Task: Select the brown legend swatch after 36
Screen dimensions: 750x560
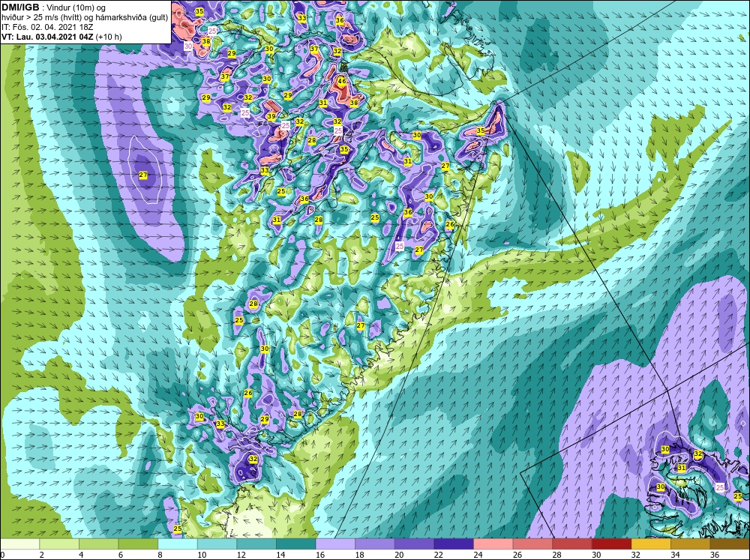Action: (730, 544)
